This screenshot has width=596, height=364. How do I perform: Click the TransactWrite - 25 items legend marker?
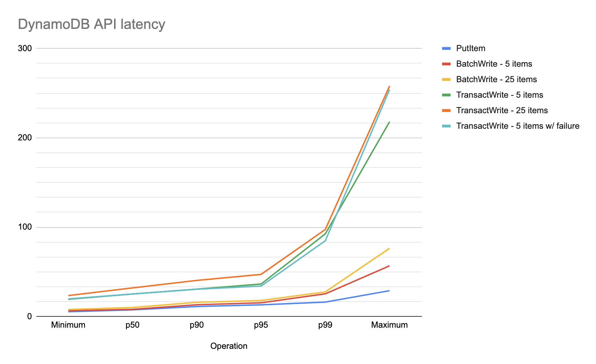[x=446, y=110]
